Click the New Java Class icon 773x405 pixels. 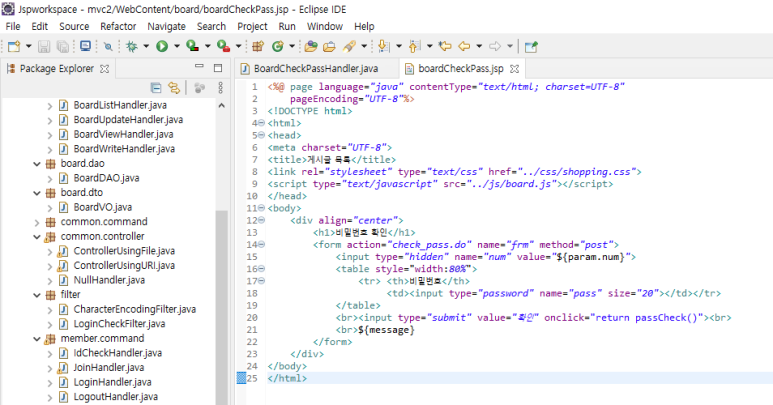click(x=278, y=46)
